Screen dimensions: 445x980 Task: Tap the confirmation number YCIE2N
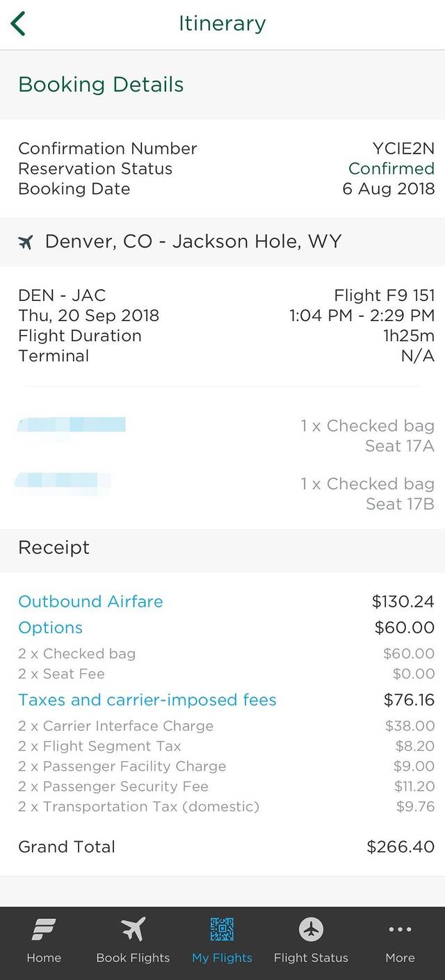pyautogui.click(x=403, y=149)
